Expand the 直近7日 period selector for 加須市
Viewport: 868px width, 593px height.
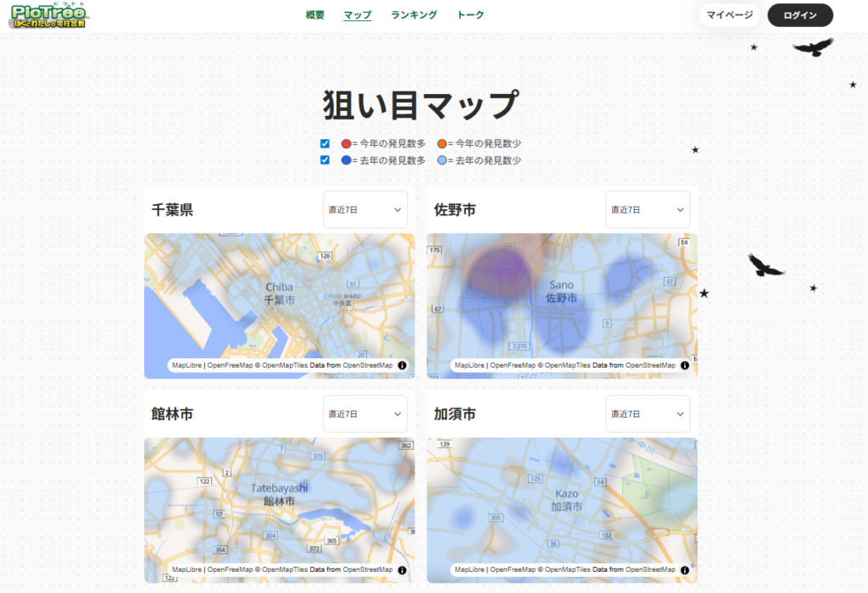648,414
